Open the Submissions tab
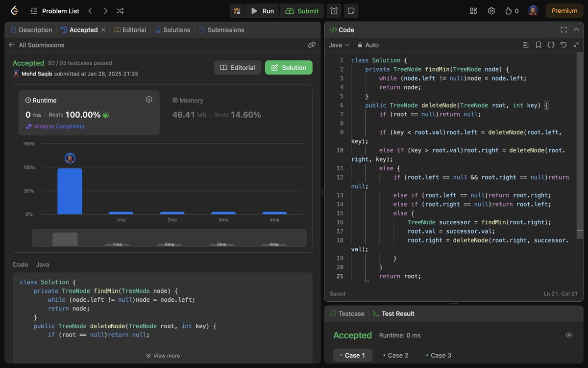This screenshot has height=368, width=588. pyautogui.click(x=221, y=30)
